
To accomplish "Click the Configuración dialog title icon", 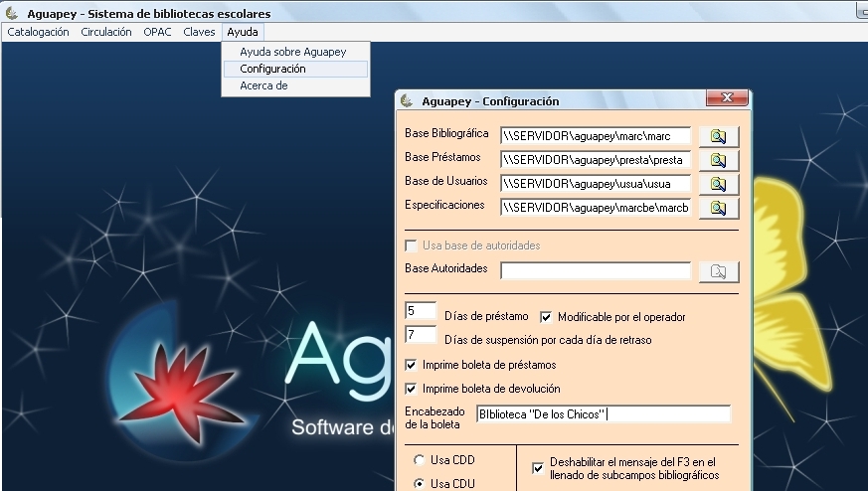I will [x=406, y=101].
